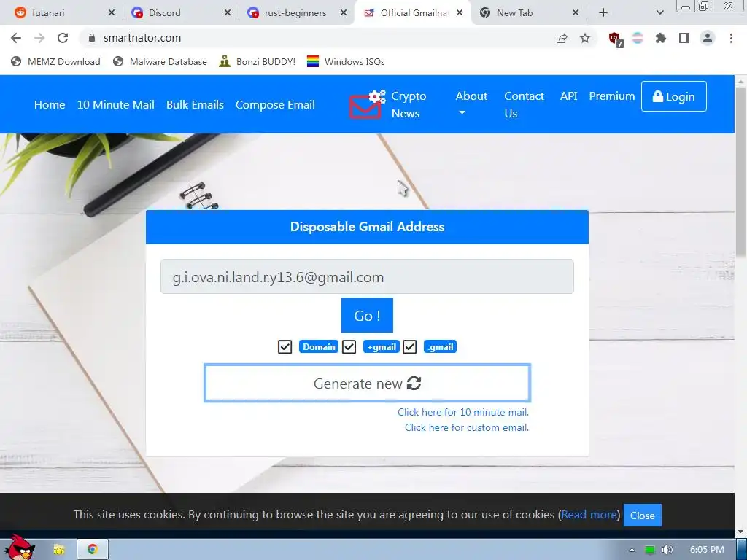Close the New Tab tab
Image resolution: width=747 pixels, height=560 pixels.
(x=576, y=13)
